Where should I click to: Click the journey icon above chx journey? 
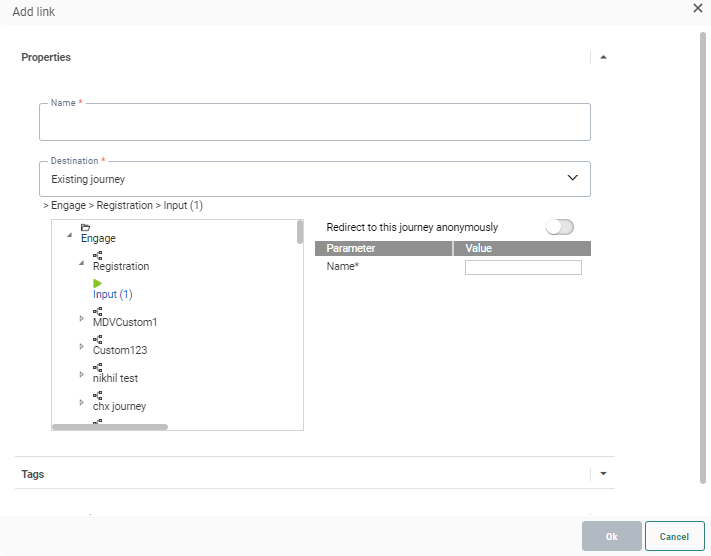[97, 396]
